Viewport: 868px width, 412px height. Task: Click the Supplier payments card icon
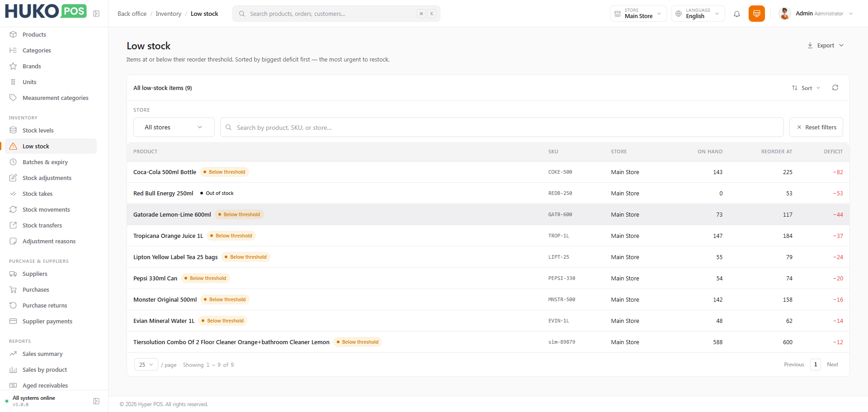13,321
